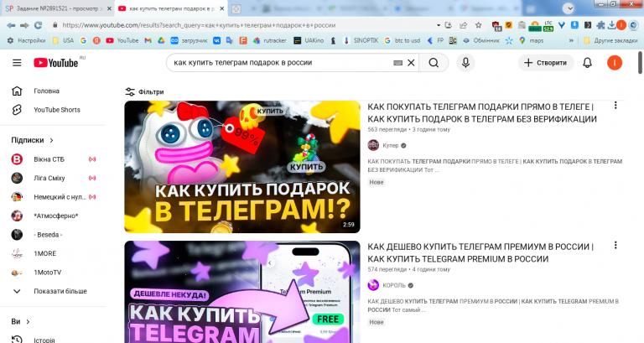Go back with the browser back arrow
This screenshot has height=343, width=644.
click(11, 25)
